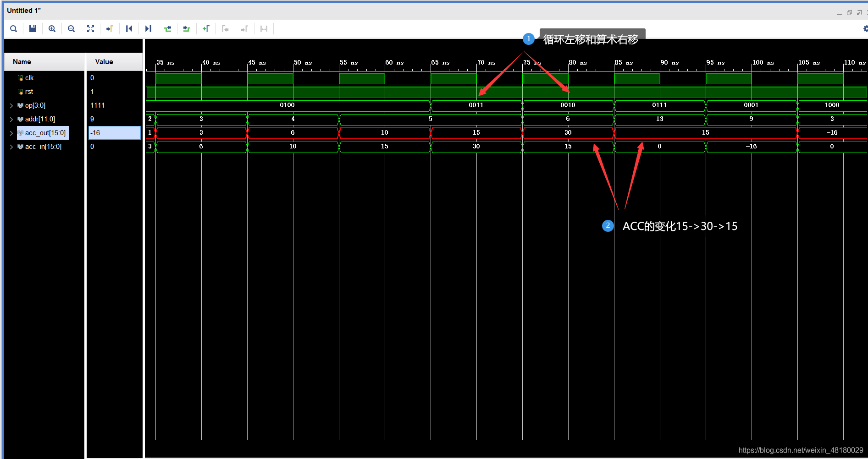
Task: Click the 0010 segment in op waveform
Action: click(x=568, y=105)
